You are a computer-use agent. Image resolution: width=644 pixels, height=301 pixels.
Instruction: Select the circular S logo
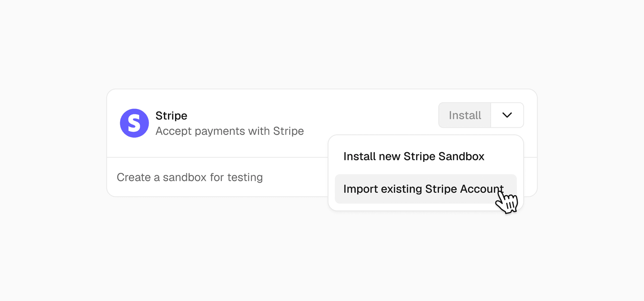134,123
